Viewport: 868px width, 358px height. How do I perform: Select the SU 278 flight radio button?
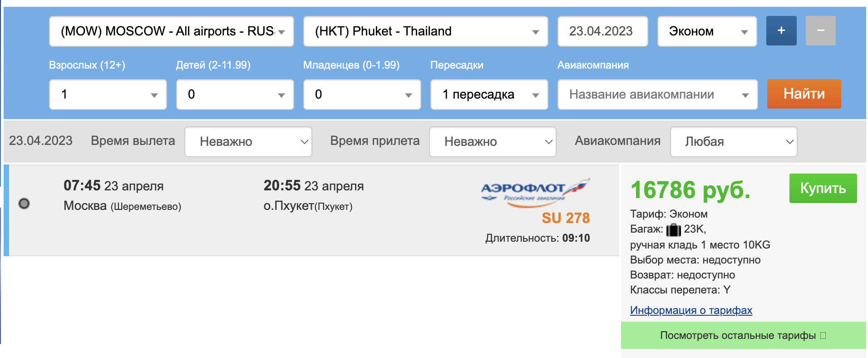(x=24, y=204)
